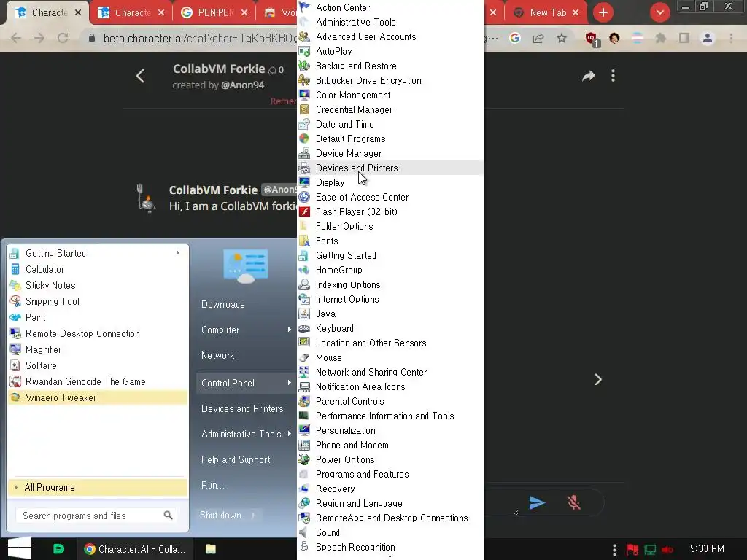Click the Windows Start button
The height and width of the screenshot is (560, 747).
point(20,548)
